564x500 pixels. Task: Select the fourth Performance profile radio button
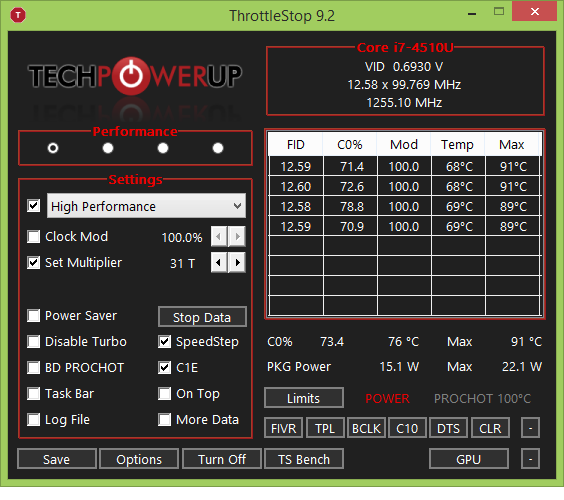[218, 148]
